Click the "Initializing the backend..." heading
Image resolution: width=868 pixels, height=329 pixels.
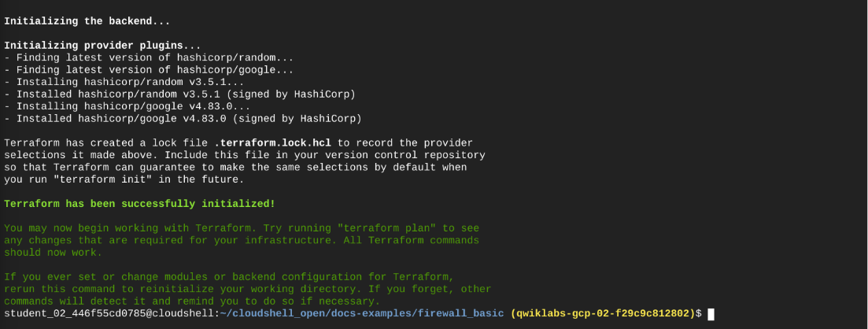(87, 20)
